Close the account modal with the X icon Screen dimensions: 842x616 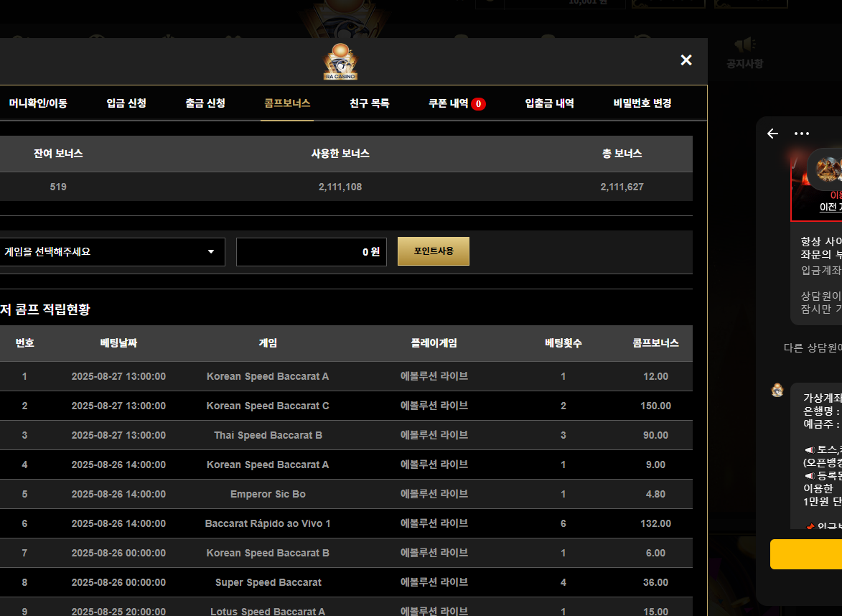click(x=686, y=60)
